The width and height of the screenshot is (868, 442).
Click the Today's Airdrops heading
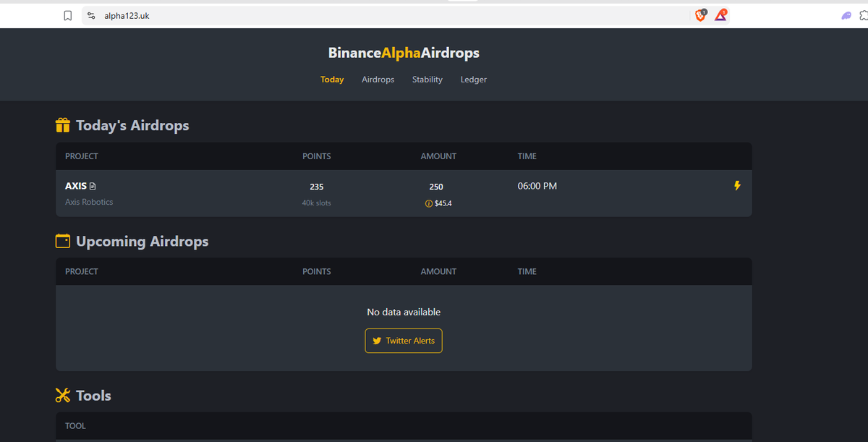(132, 126)
